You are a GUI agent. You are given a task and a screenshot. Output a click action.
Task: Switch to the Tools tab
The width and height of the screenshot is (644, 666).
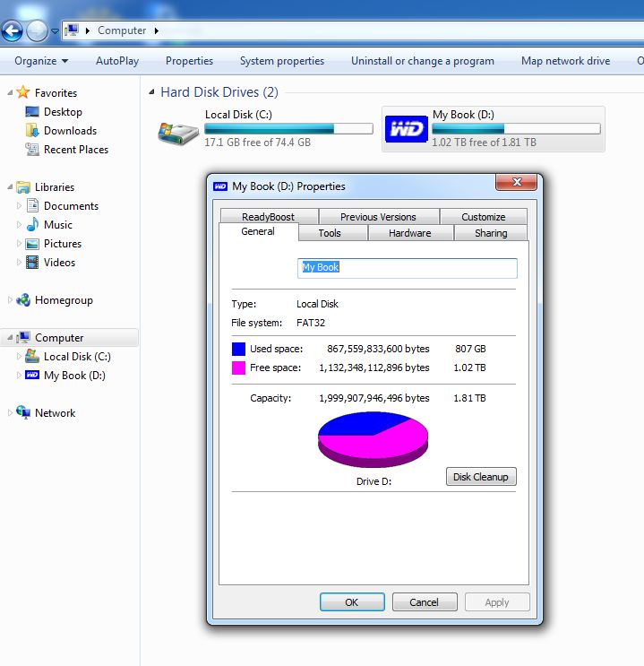(330, 233)
